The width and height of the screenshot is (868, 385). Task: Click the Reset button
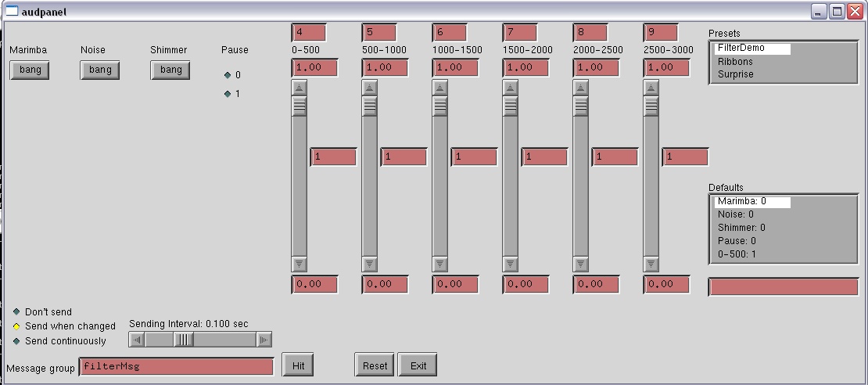click(375, 365)
